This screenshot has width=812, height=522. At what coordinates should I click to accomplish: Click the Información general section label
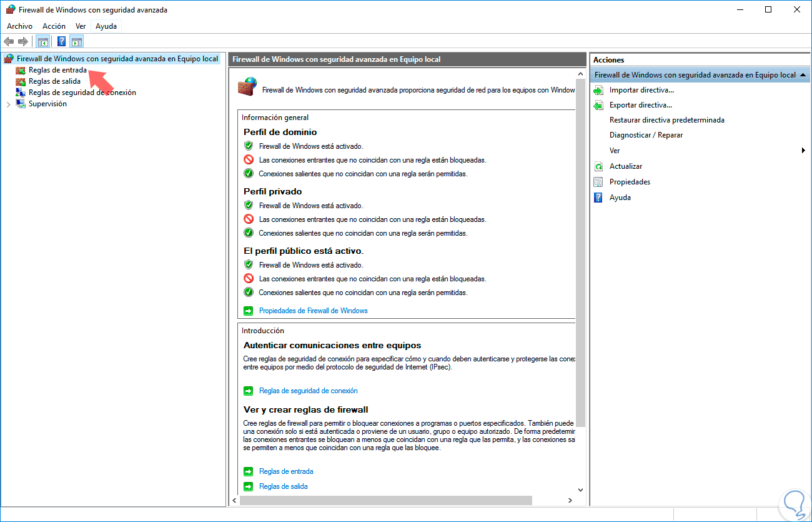[275, 118]
